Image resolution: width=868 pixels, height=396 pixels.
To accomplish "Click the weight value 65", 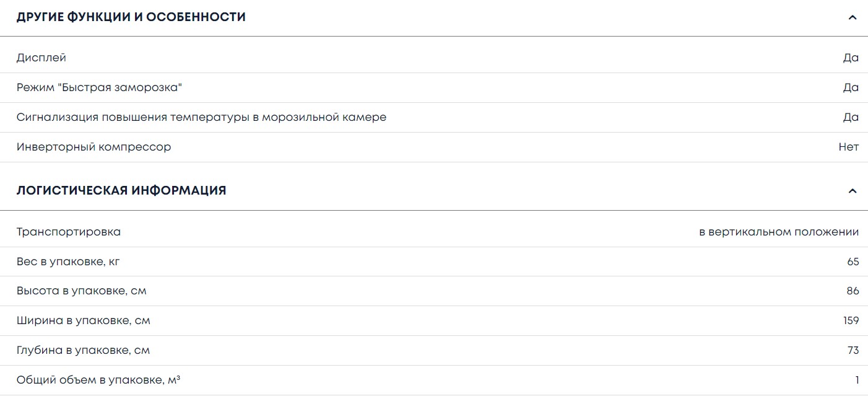I will pos(853,262).
